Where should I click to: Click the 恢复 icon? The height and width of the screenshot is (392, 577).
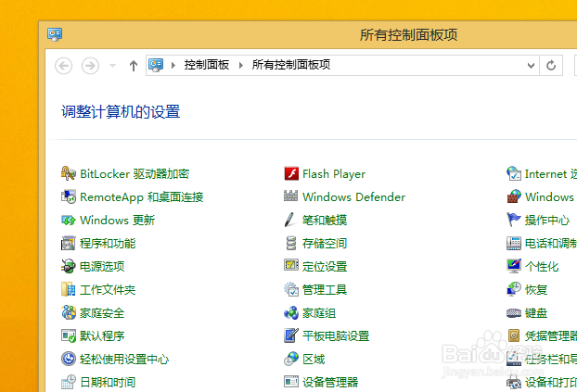[514, 289]
